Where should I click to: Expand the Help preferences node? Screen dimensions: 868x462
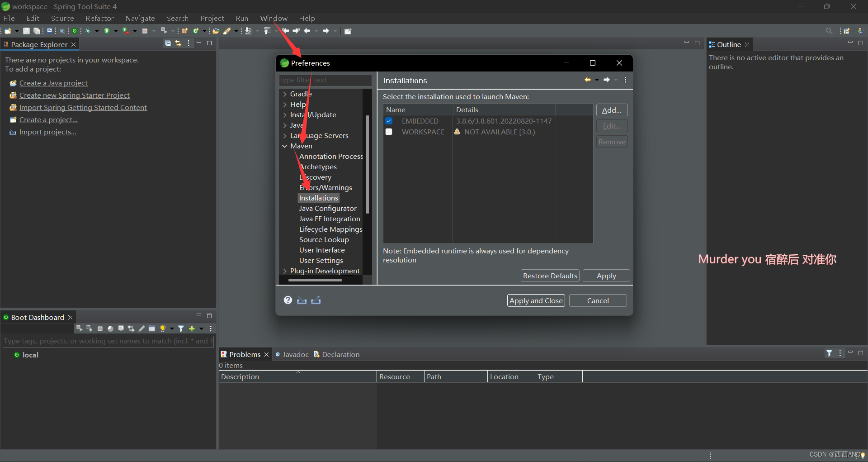click(285, 105)
